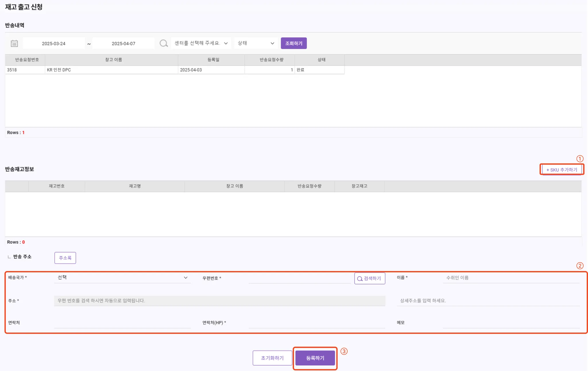Click the 메모 memo input field
Screen dimensions: 588x371
[x=511, y=323]
